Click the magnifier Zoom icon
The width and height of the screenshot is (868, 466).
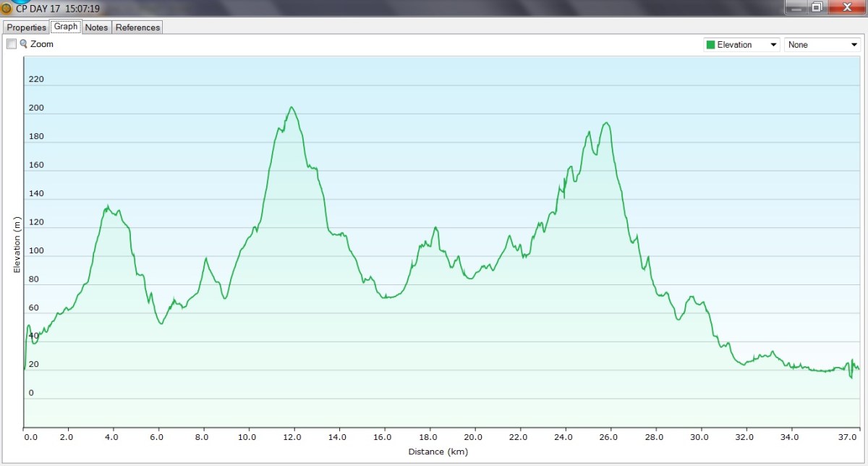click(23, 44)
